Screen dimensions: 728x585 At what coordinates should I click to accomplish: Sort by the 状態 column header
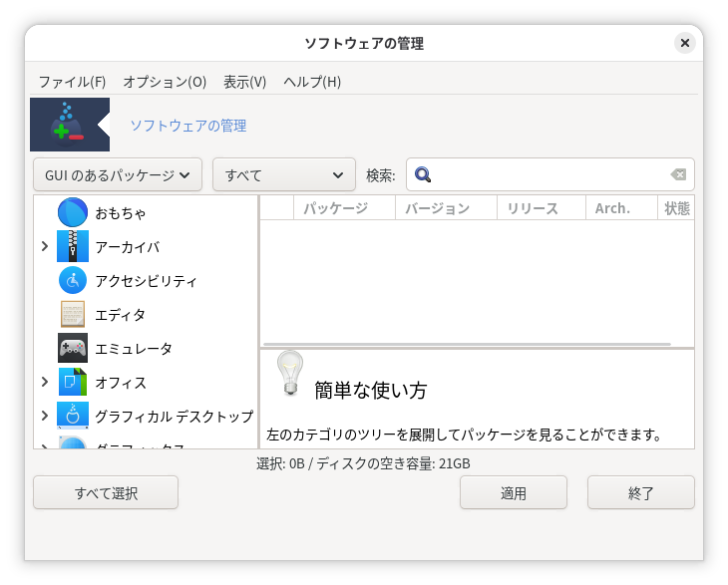click(676, 208)
